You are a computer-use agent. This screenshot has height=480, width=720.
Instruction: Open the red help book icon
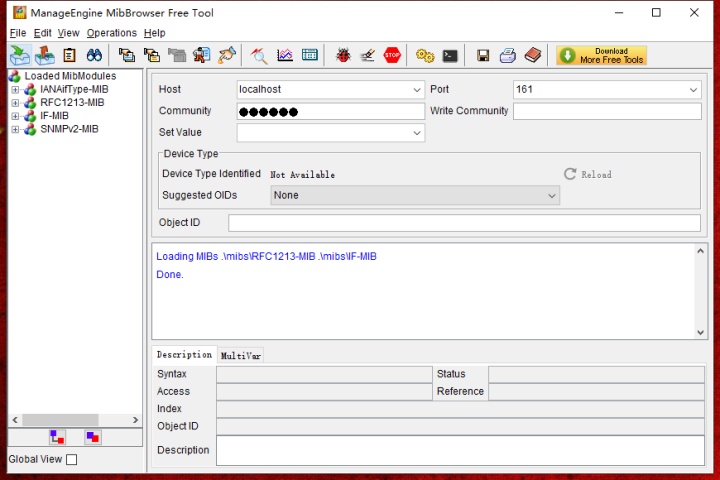533,56
